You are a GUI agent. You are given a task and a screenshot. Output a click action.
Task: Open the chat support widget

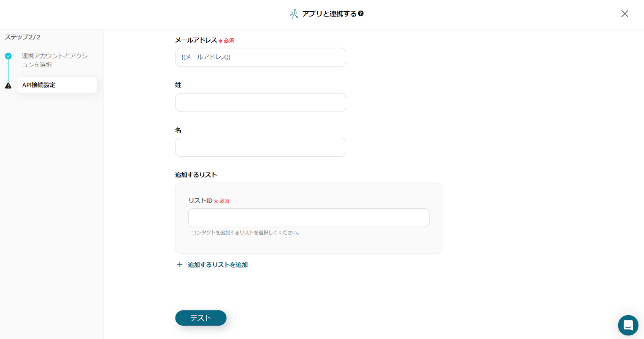point(628,325)
